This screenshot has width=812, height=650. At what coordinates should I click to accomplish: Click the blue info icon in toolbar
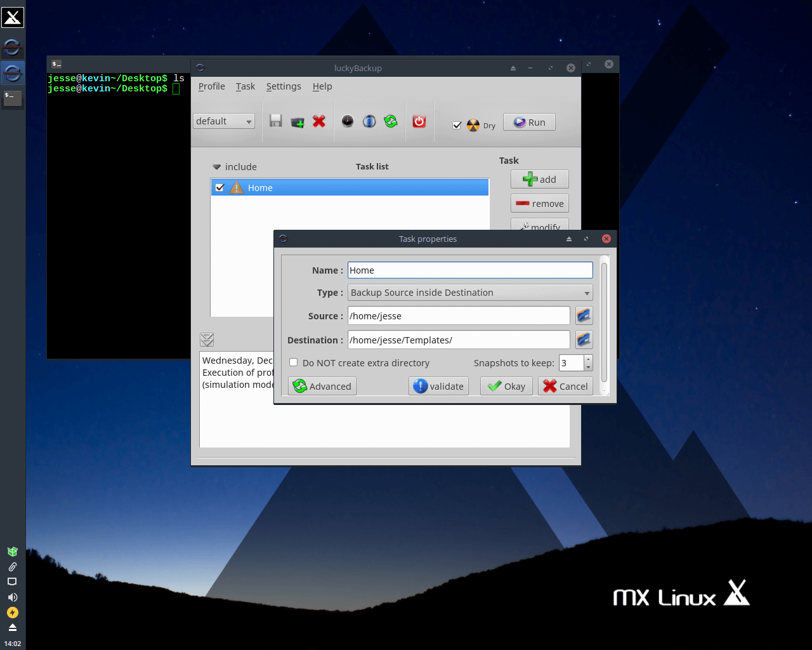[x=369, y=121]
